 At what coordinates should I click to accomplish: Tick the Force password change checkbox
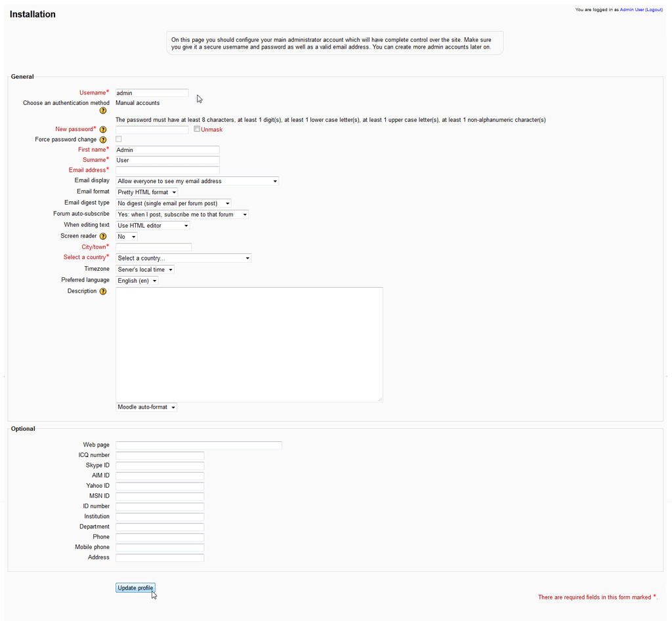point(119,139)
